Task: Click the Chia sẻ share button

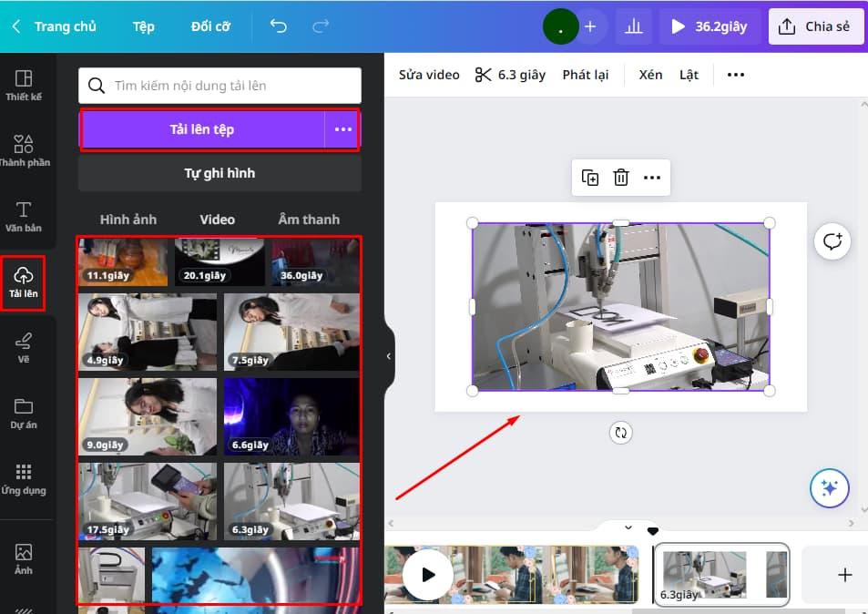Action: click(816, 26)
